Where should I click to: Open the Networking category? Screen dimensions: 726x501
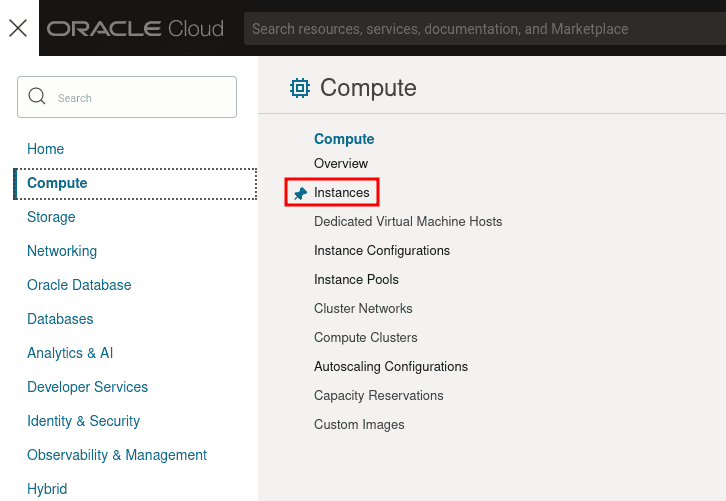pos(62,251)
